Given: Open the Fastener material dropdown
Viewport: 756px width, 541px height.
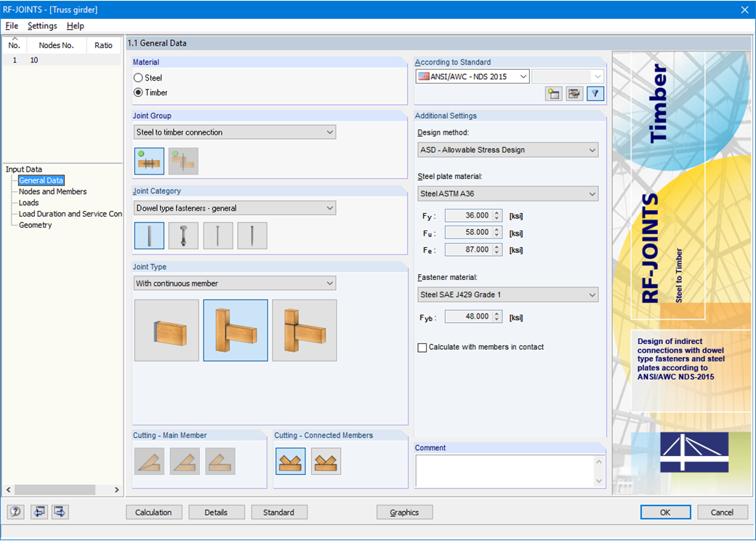Looking at the screenshot, I should (507, 294).
